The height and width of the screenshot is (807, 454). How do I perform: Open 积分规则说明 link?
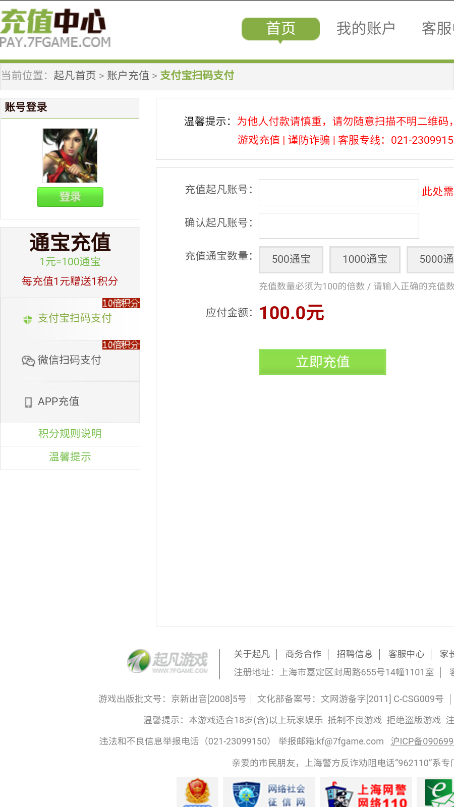(x=70, y=433)
